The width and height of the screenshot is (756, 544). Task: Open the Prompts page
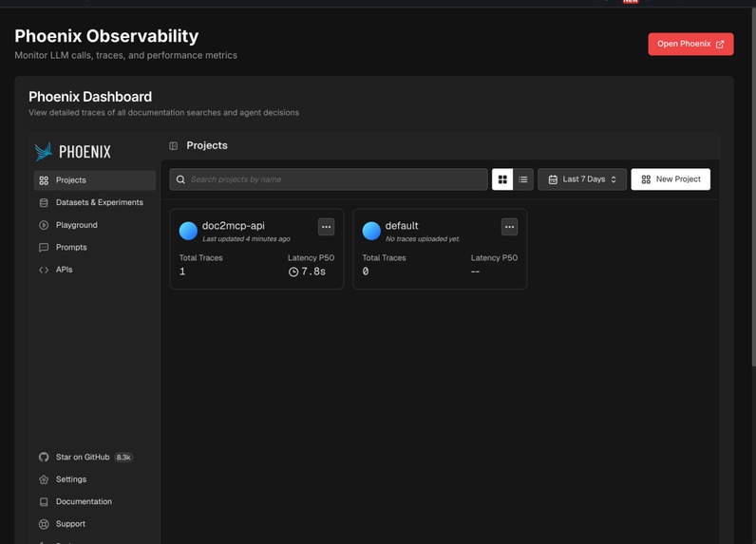point(95,247)
